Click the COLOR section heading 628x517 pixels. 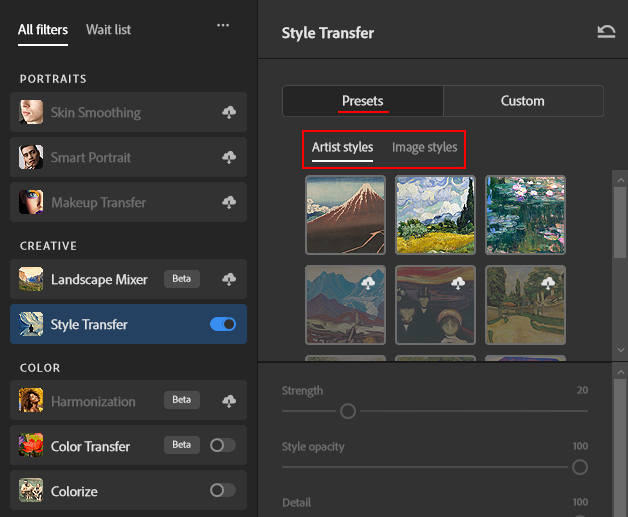(40, 368)
